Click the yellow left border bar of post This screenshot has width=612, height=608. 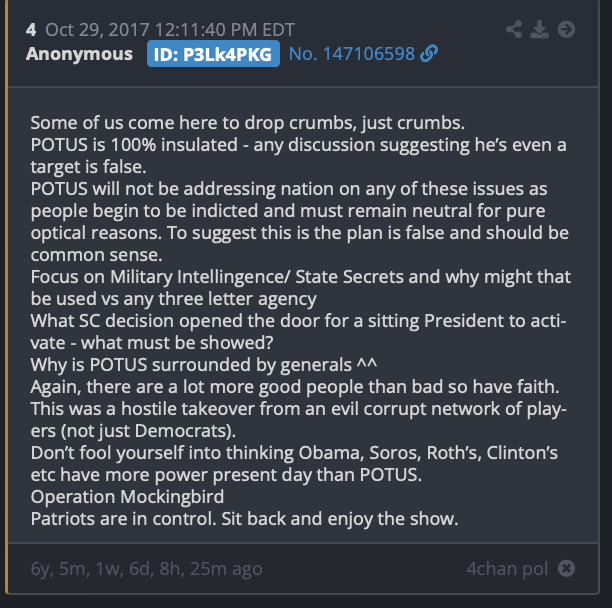tap(6, 297)
